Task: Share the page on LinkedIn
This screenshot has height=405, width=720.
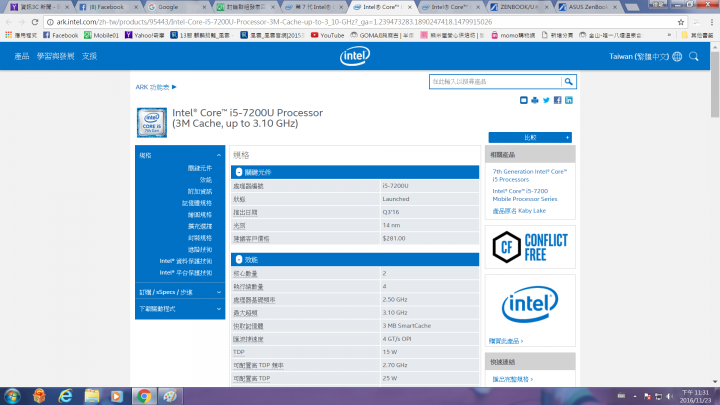Action: click(x=569, y=100)
